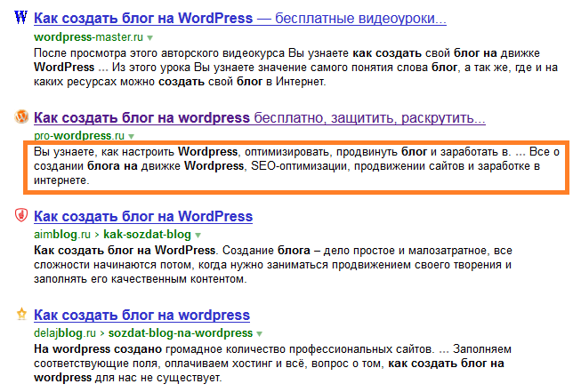This screenshot has height=392, width=573.
Task: Open delajblog.ru result title "Как создать блог на wordpress"
Action: click(x=141, y=315)
